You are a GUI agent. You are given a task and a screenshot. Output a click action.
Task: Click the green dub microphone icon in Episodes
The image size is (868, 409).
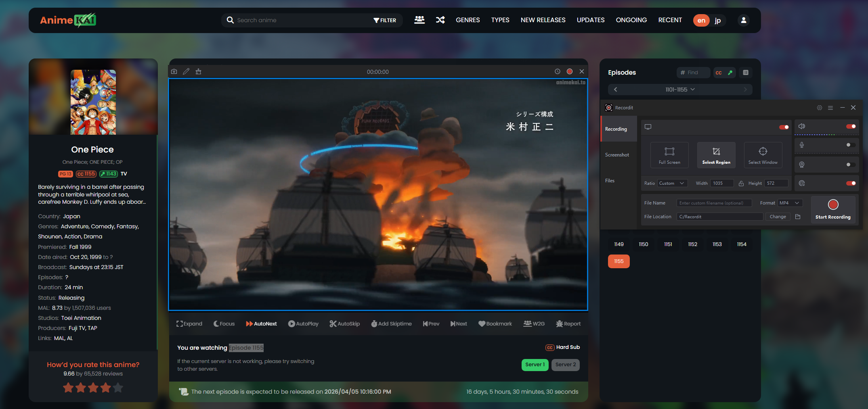tap(730, 73)
